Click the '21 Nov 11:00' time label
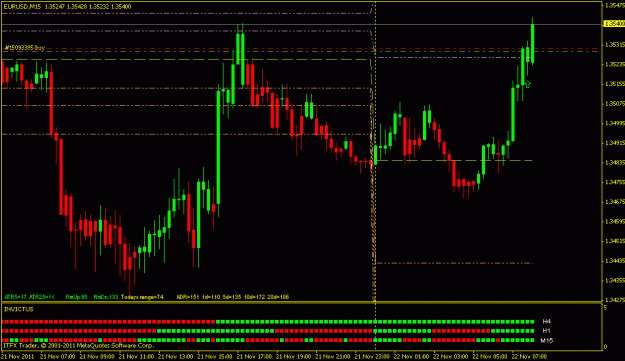Image resolution: width=625 pixels, height=361 pixels. click(x=136, y=356)
